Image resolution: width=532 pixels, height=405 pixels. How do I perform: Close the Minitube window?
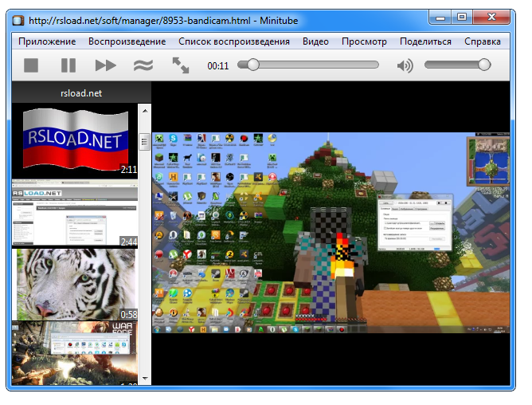(x=491, y=17)
